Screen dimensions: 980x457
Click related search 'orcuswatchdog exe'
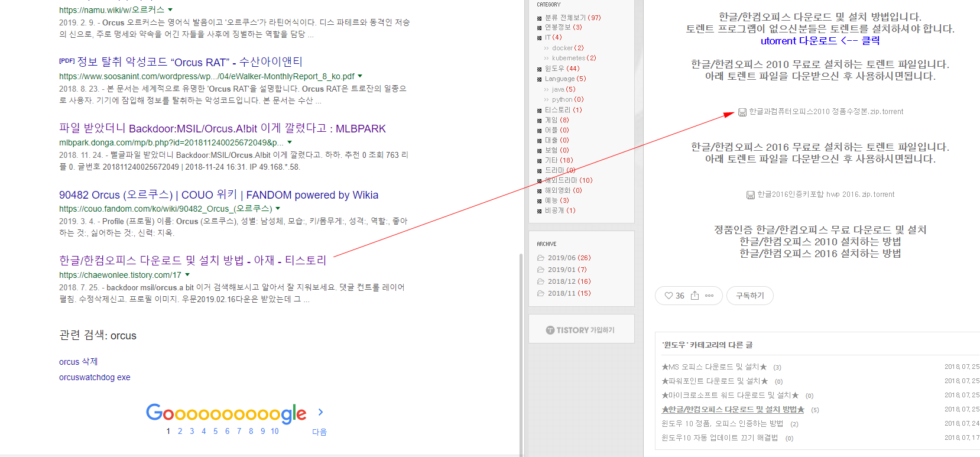(x=95, y=377)
